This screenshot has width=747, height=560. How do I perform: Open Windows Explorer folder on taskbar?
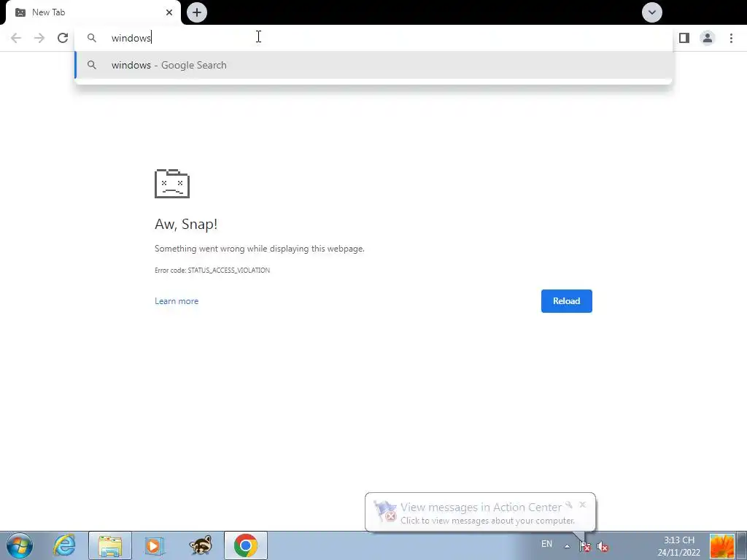coord(110,545)
